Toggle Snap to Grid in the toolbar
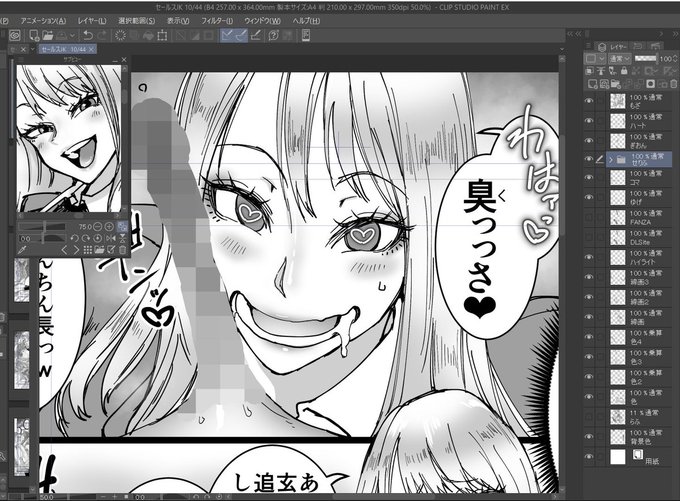Viewport: 680px width, 501px height. (256, 36)
